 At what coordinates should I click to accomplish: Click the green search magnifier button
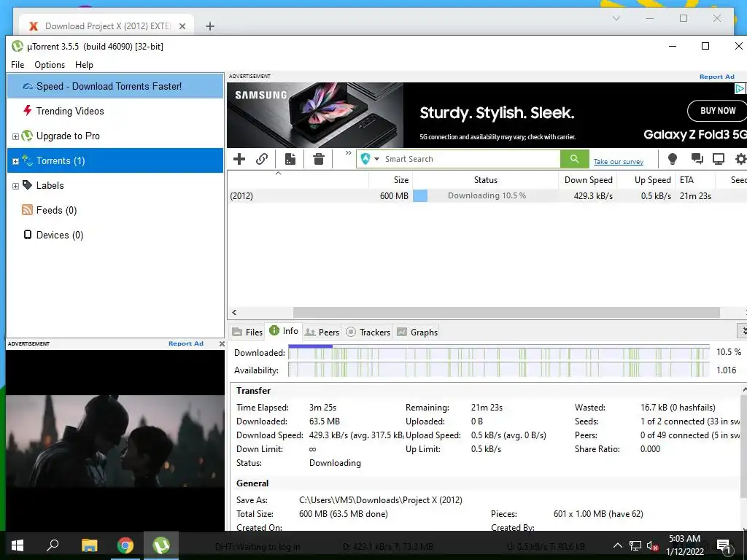point(575,159)
